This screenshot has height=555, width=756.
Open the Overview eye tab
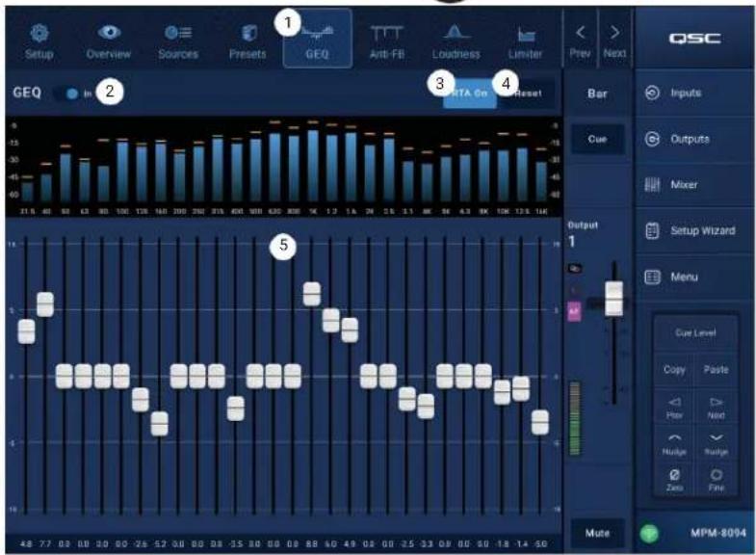coord(109,41)
